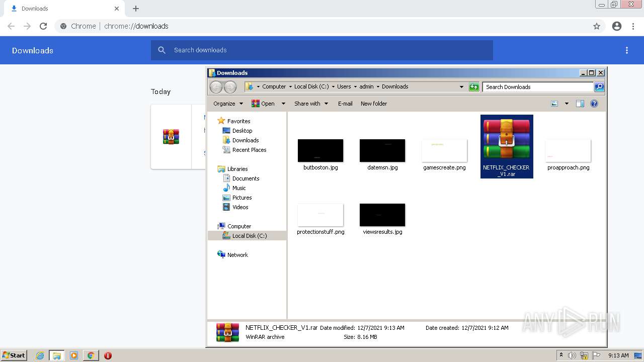644x362 pixels.
Task: Open address bar history dropdown
Action: tap(461, 87)
